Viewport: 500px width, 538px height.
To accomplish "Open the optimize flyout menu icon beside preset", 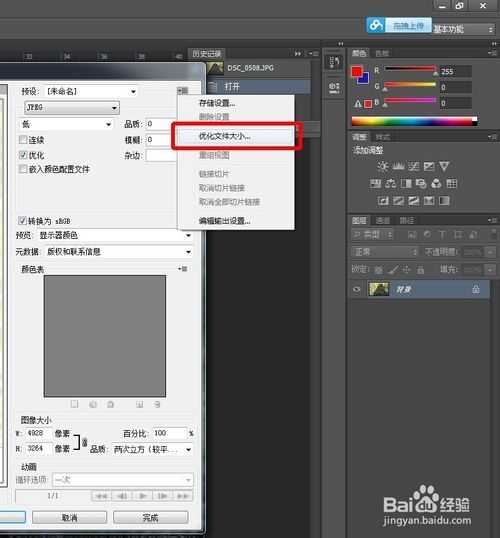I will (x=183, y=91).
